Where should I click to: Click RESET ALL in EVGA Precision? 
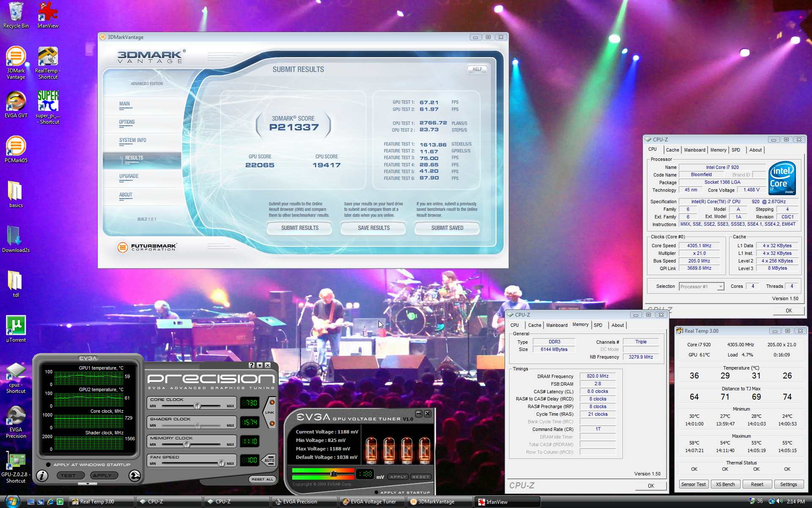262,479
